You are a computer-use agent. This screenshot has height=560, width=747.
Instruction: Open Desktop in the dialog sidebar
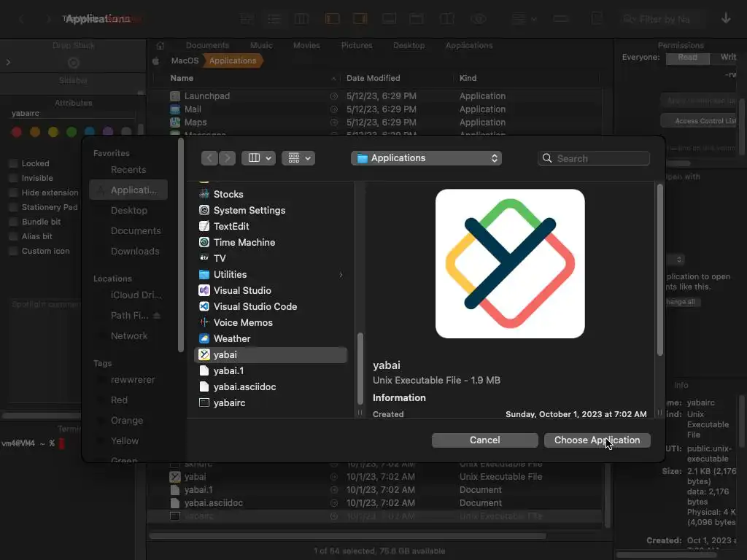click(128, 210)
